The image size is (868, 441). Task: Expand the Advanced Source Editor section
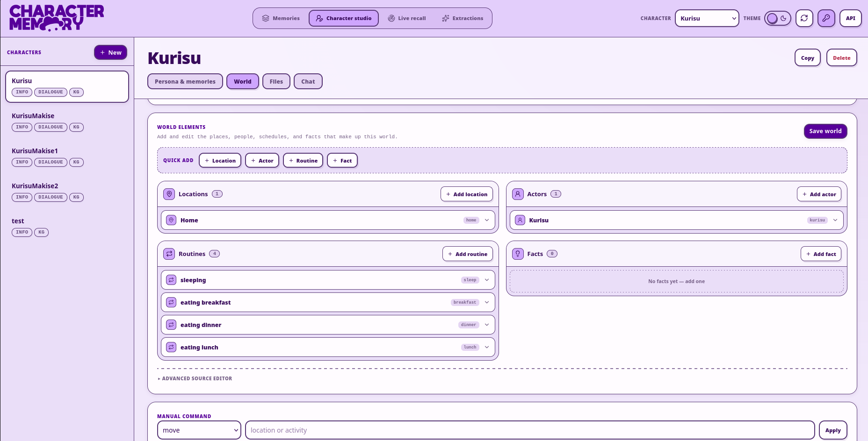(x=195, y=378)
